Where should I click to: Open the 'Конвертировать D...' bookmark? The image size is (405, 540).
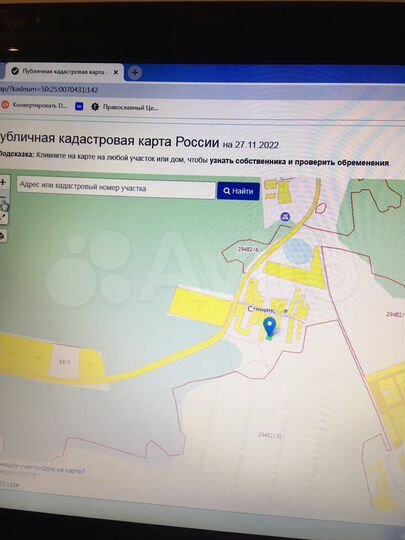pyautogui.click(x=35, y=105)
